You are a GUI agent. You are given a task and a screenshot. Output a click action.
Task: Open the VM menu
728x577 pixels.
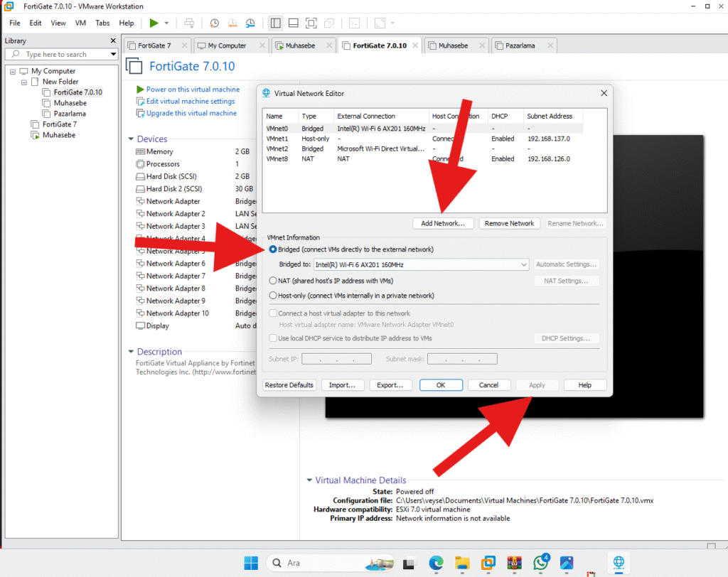(x=80, y=23)
